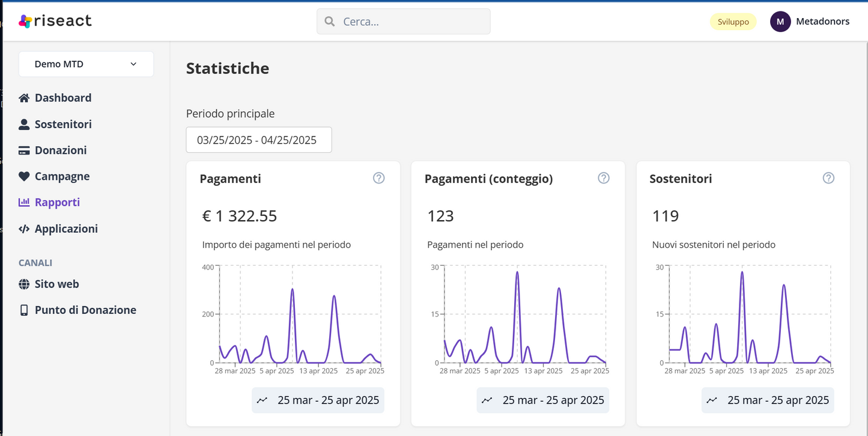Click the Applicazioni code icon
The image size is (868, 436).
pyautogui.click(x=24, y=229)
